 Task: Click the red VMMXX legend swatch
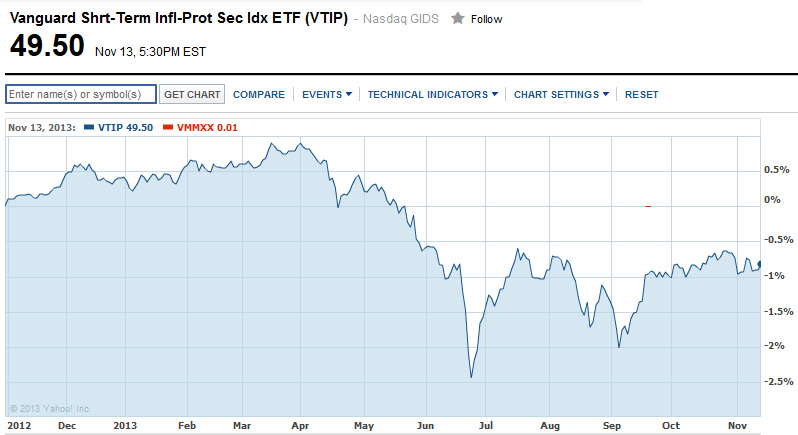pyautogui.click(x=167, y=127)
